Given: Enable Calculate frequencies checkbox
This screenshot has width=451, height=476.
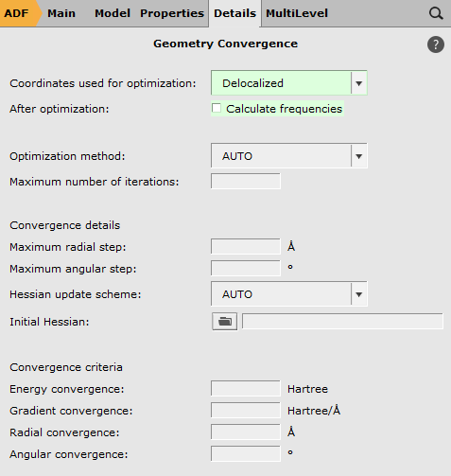Looking at the screenshot, I should [x=217, y=108].
